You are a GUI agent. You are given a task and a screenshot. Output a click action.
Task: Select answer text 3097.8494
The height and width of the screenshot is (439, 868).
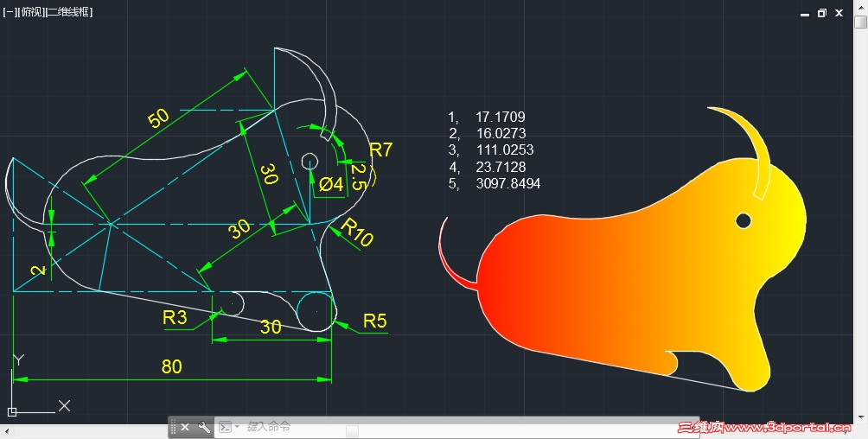tap(508, 183)
